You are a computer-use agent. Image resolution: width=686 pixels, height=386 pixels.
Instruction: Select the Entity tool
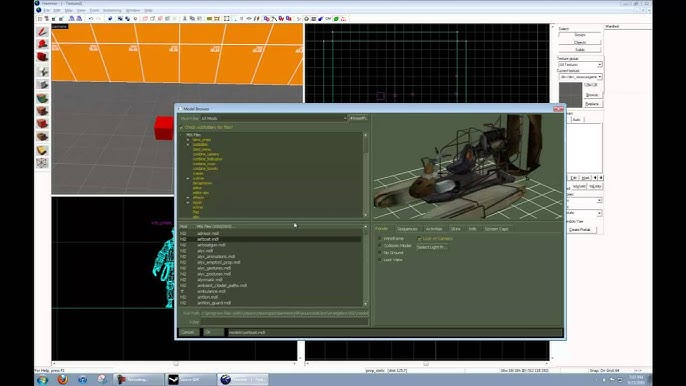click(42, 71)
